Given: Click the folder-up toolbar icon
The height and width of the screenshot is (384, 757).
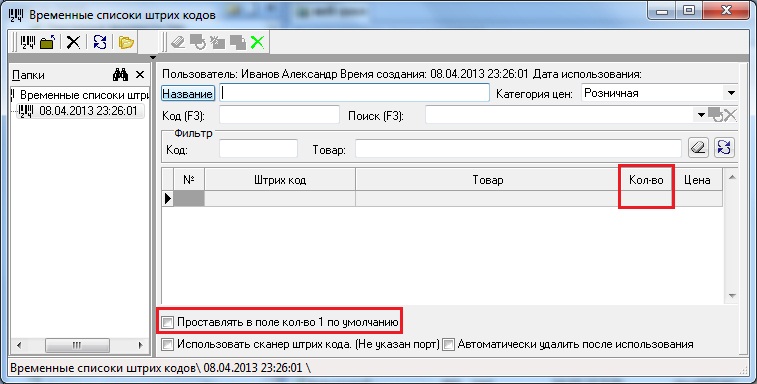Looking at the screenshot, I should (47, 43).
